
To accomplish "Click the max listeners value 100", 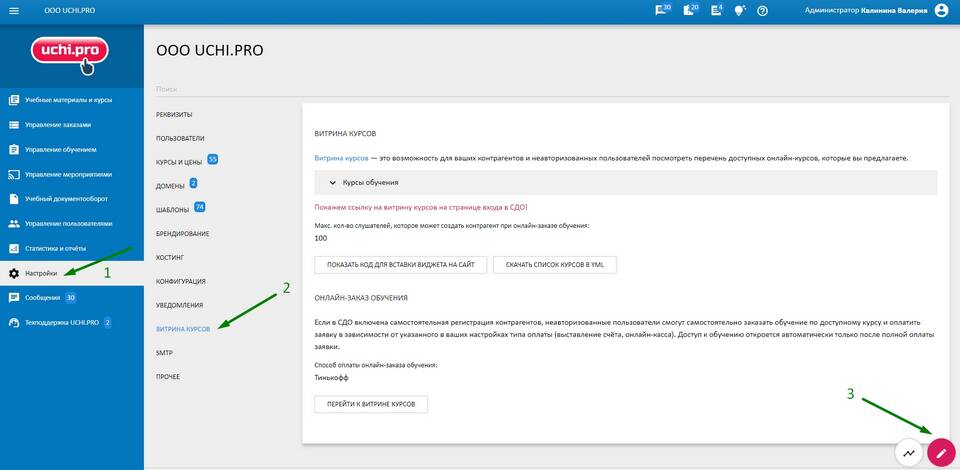I will 320,238.
